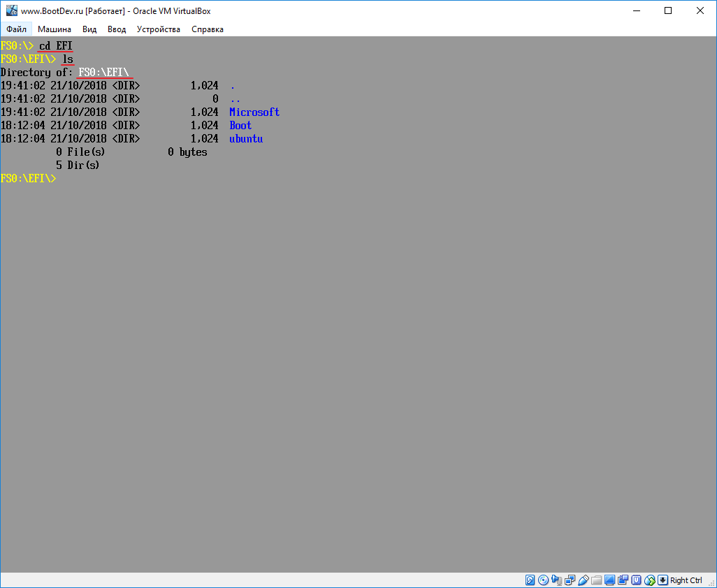The image size is (717, 588).
Task: Click the CPU virtualization status icon
Action: [x=636, y=580]
